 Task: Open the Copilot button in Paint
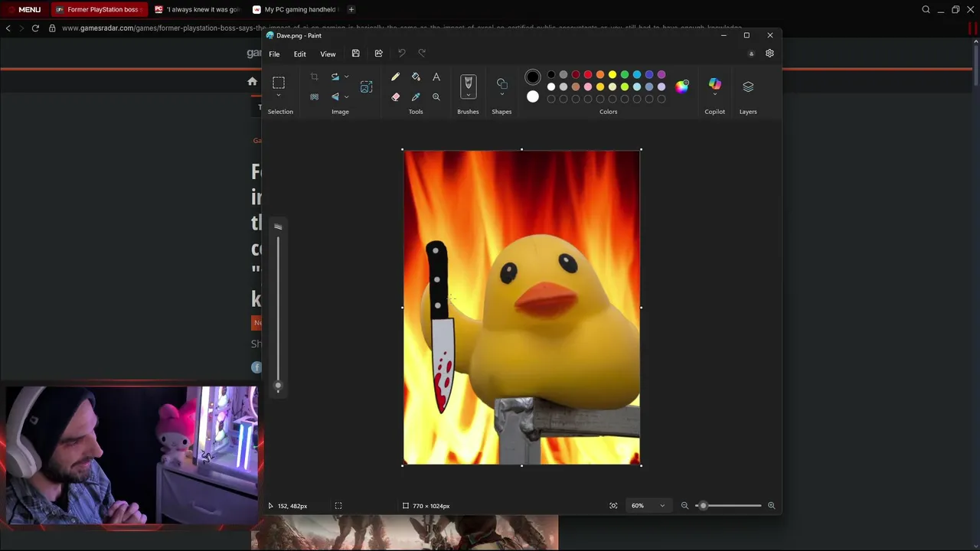(x=714, y=83)
